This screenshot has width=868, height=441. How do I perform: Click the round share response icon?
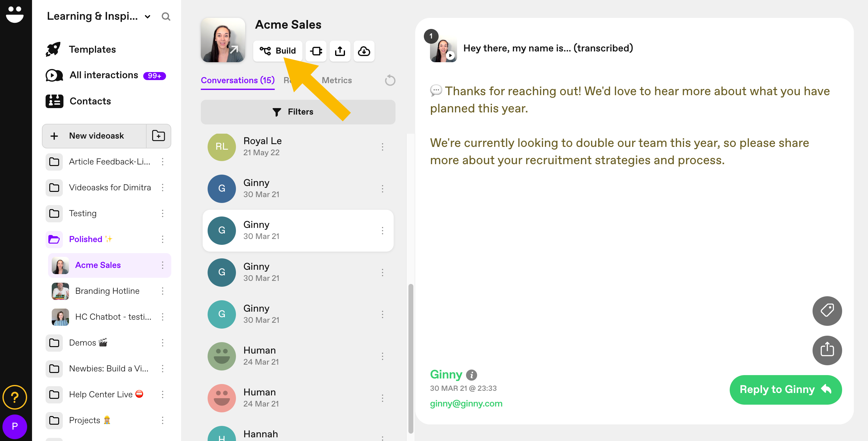click(827, 350)
